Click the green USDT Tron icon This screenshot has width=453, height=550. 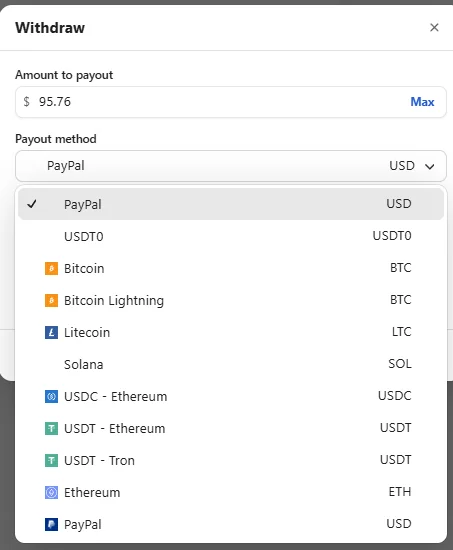[x=51, y=461]
